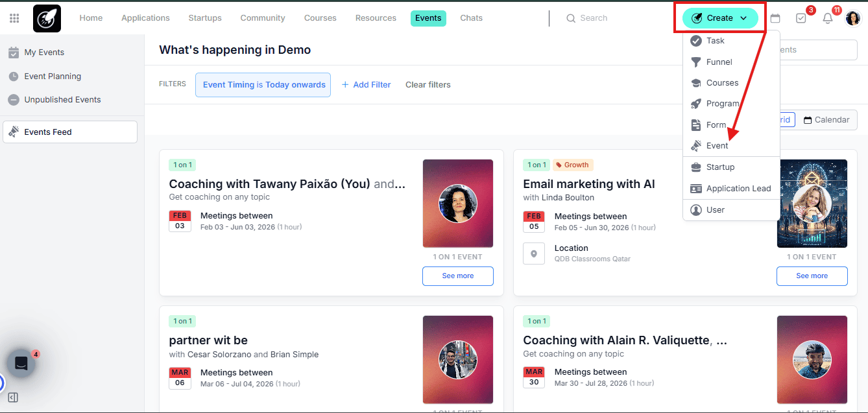This screenshot has height=413, width=868.
Task: Choose User from the Create menu
Action: click(731, 210)
